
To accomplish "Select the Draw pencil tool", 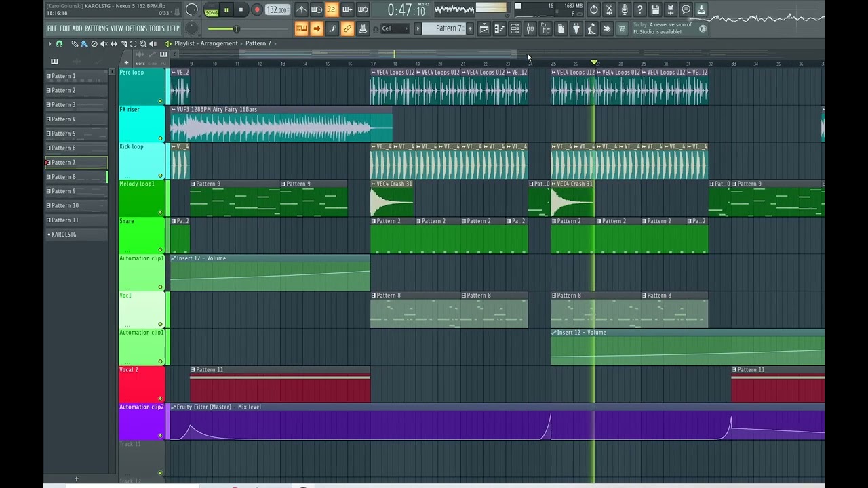I will (75, 44).
